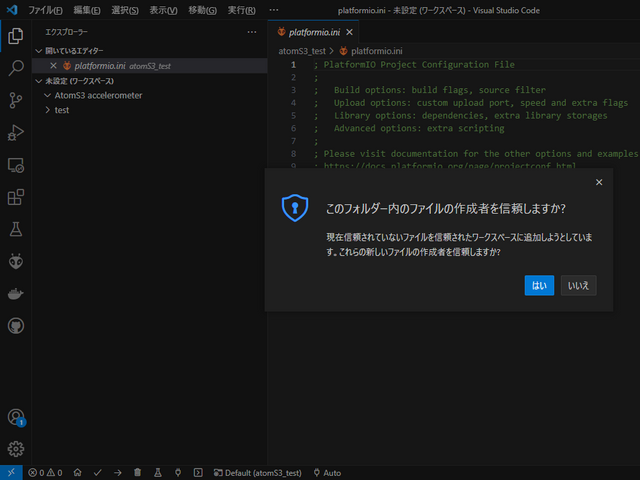Open the Source Control view icon
640x480 pixels.
point(16,100)
